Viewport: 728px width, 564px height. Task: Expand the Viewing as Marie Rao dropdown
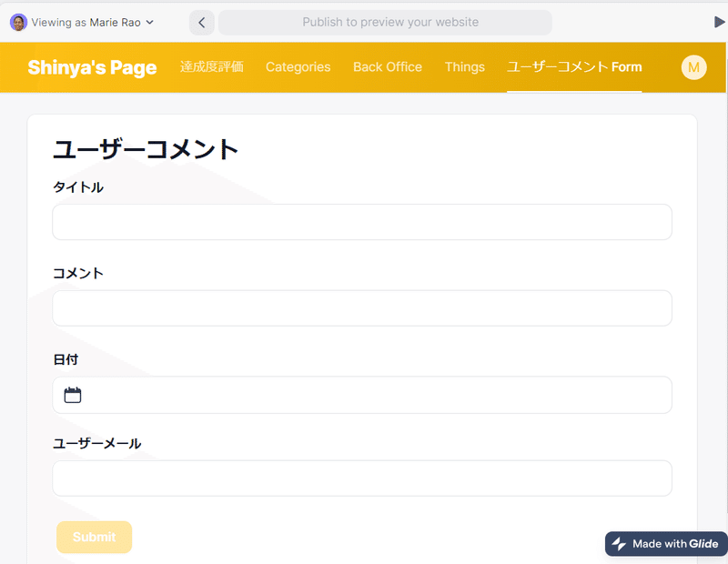pyautogui.click(x=82, y=22)
